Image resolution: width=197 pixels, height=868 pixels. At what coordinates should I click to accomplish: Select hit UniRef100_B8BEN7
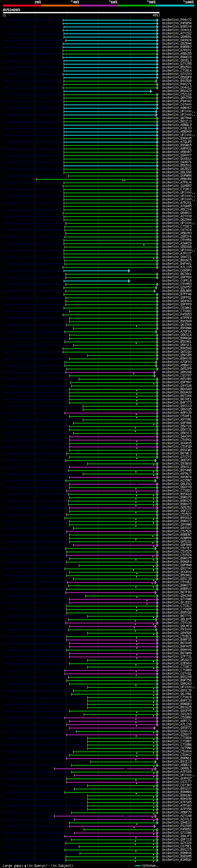(176, 535)
